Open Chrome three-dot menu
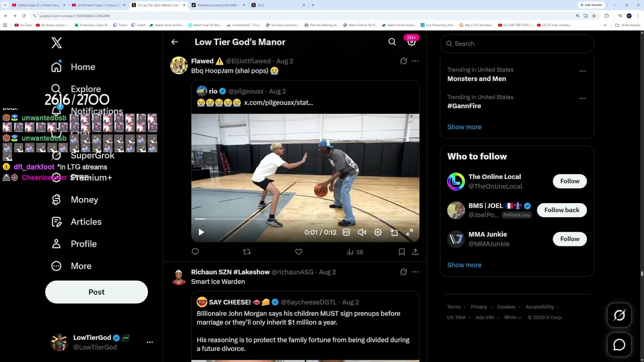This screenshot has width=644, height=362. click(x=638, y=16)
